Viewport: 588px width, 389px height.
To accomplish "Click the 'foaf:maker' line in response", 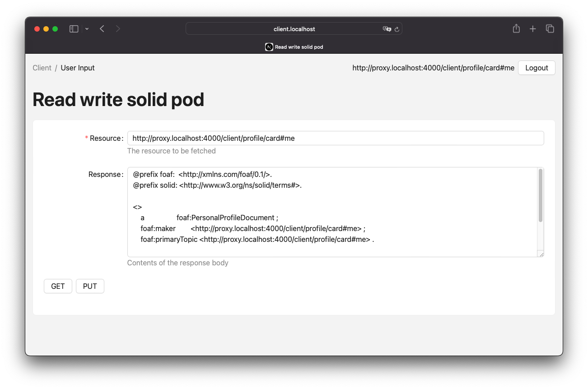I will 253,228.
